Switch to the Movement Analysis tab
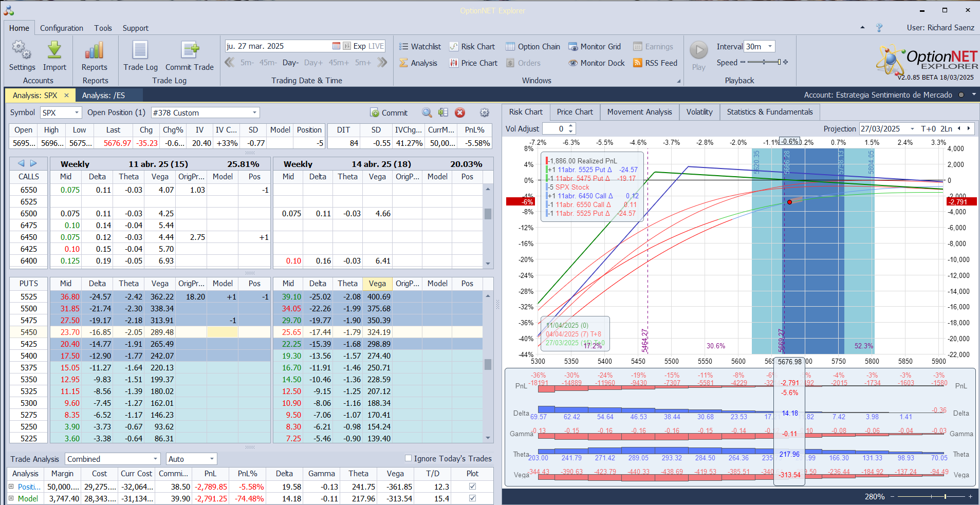 pos(639,112)
